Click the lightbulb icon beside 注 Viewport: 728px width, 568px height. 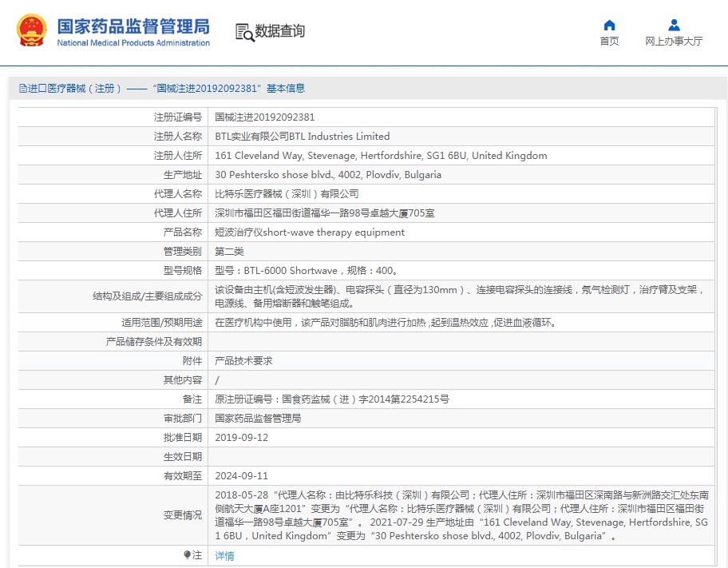pos(187,555)
